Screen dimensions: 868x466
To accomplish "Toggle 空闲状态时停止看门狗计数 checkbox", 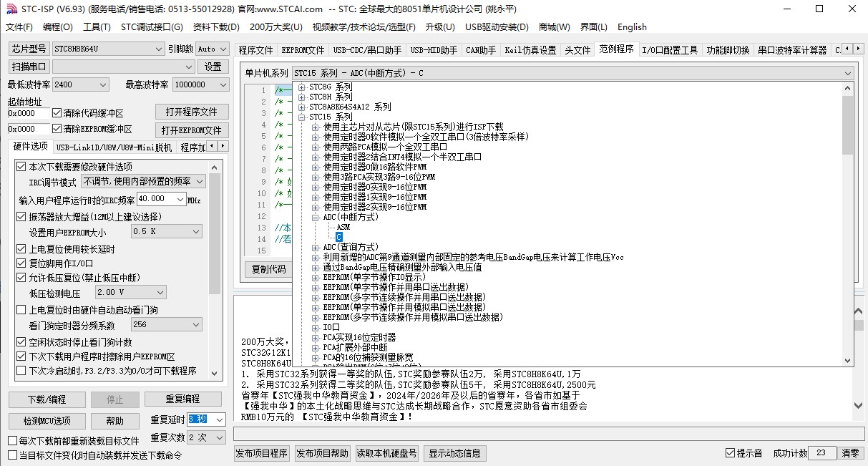I will click(21, 342).
